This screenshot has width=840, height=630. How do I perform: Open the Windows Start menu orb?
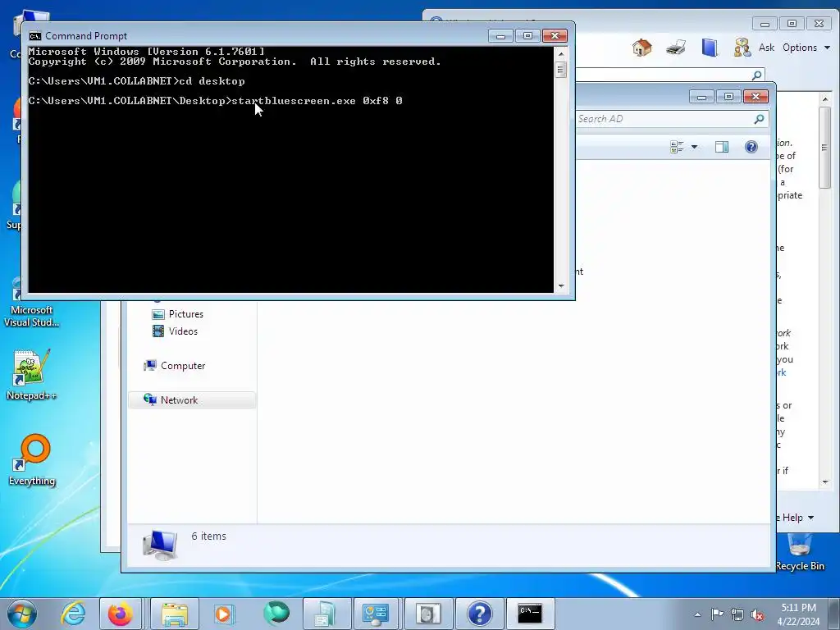22,614
